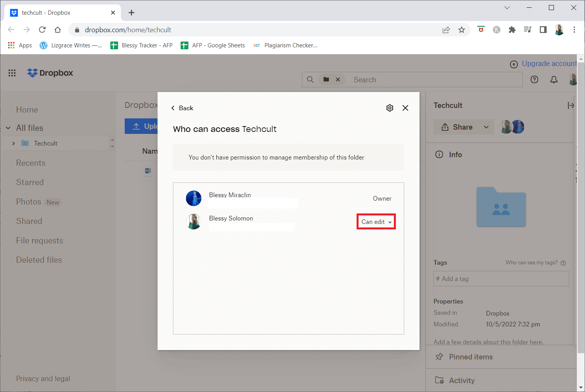
Task: Open the K extension icon
Action: (x=496, y=29)
